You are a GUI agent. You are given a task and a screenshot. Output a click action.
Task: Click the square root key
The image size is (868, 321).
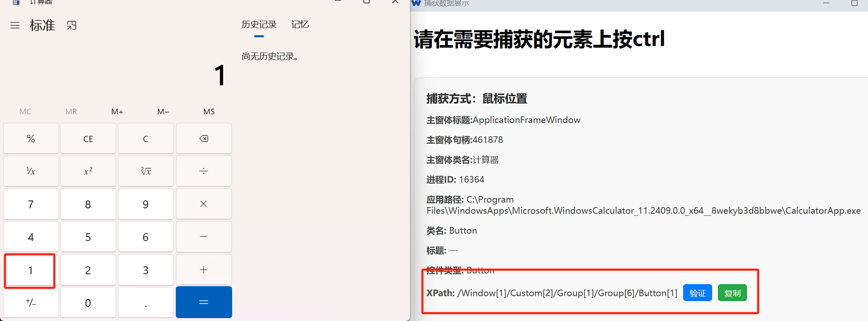tap(145, 171)
